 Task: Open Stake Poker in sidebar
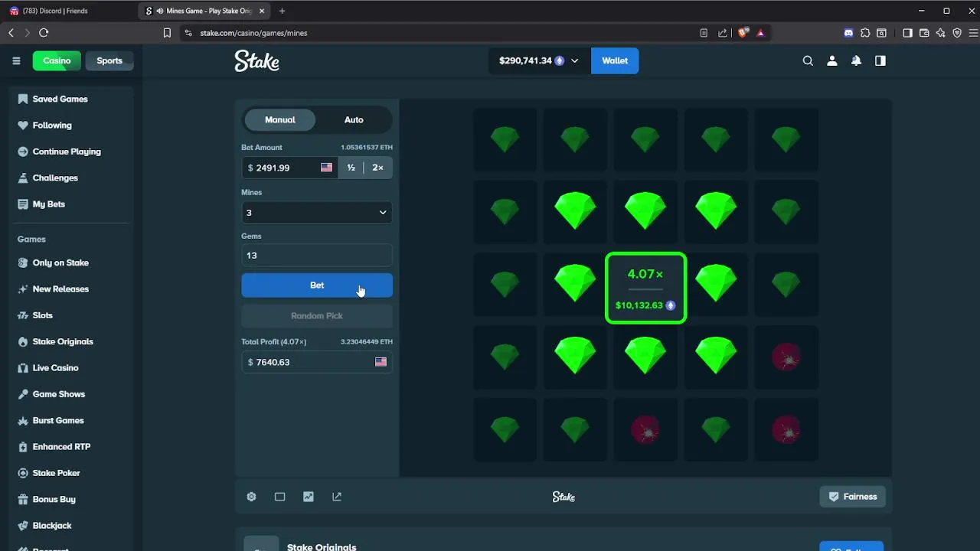click(x=56, y=473)
